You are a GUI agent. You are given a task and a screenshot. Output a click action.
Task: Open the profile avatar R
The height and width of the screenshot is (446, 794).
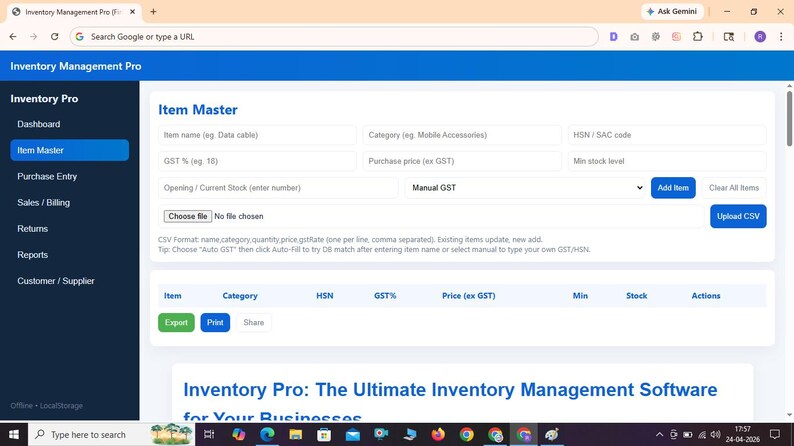tap(760, 36)
